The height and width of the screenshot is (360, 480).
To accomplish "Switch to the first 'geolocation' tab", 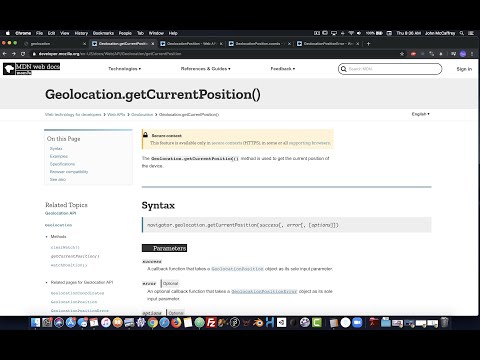I will point(55,44).
